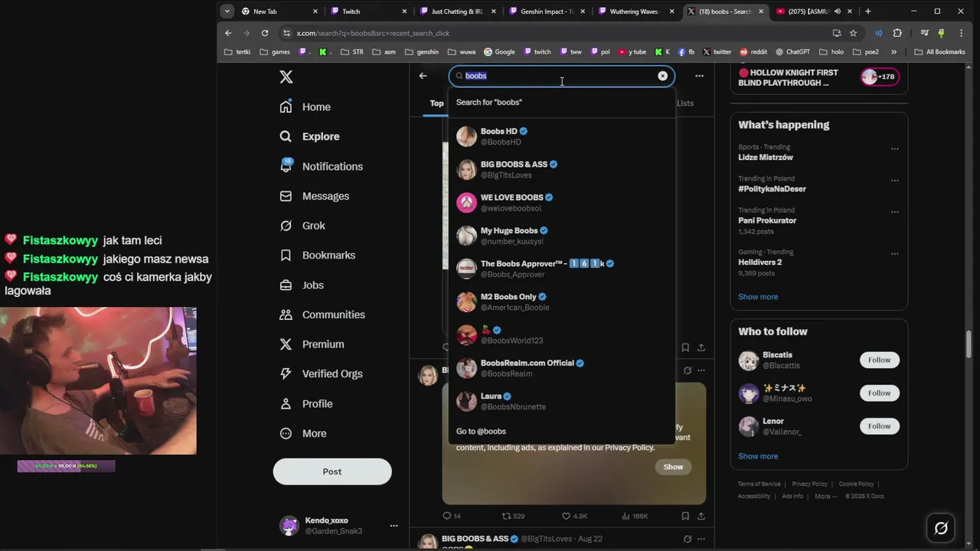This screenshot has height=551, width=980.
Task: Expand hidden bookmarks chevron
Action: click(x=893, y=52)
